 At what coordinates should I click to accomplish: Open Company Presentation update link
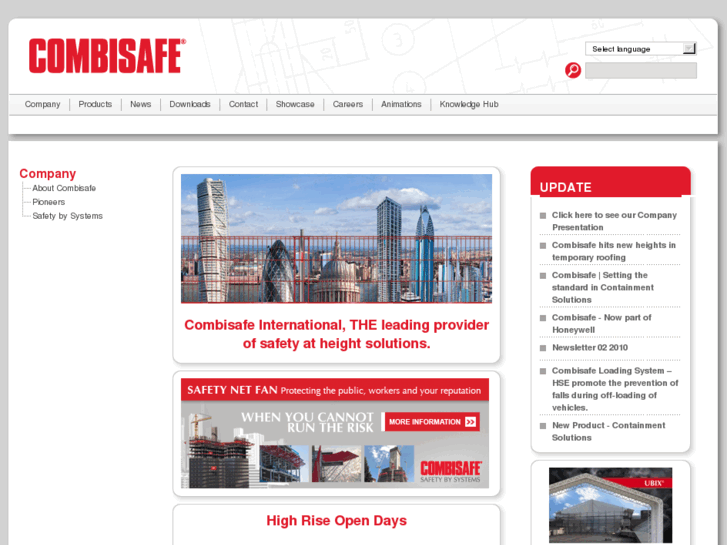tap(614, 221)
